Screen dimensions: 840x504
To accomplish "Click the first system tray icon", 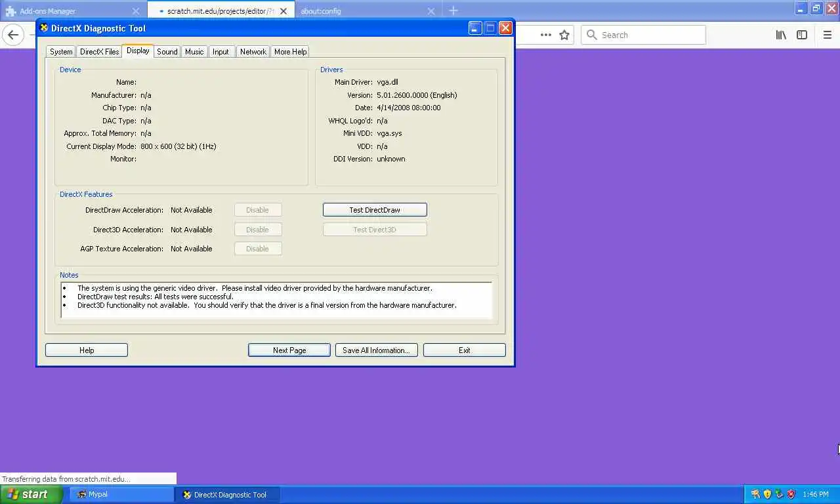I will (755, 494).
